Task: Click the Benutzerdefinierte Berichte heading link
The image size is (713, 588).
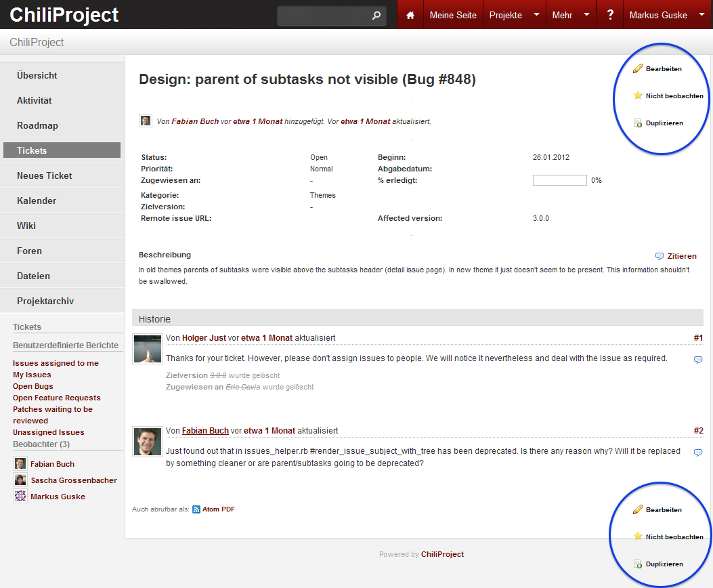Action: [66, 345]
